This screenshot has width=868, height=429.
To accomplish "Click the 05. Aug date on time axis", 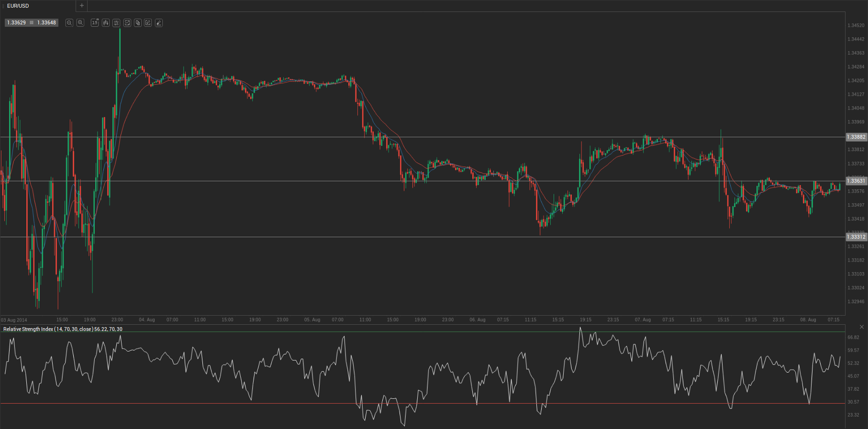I will tap(312, 319).
